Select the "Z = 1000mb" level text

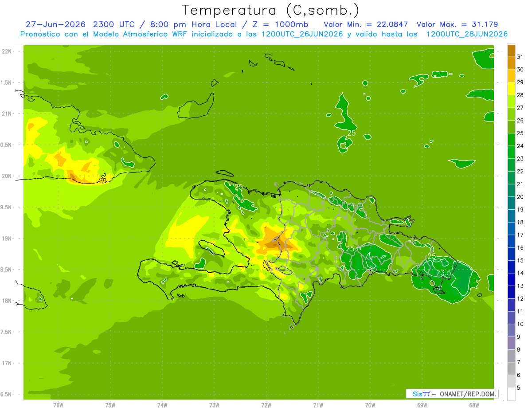tap(280, 24)
